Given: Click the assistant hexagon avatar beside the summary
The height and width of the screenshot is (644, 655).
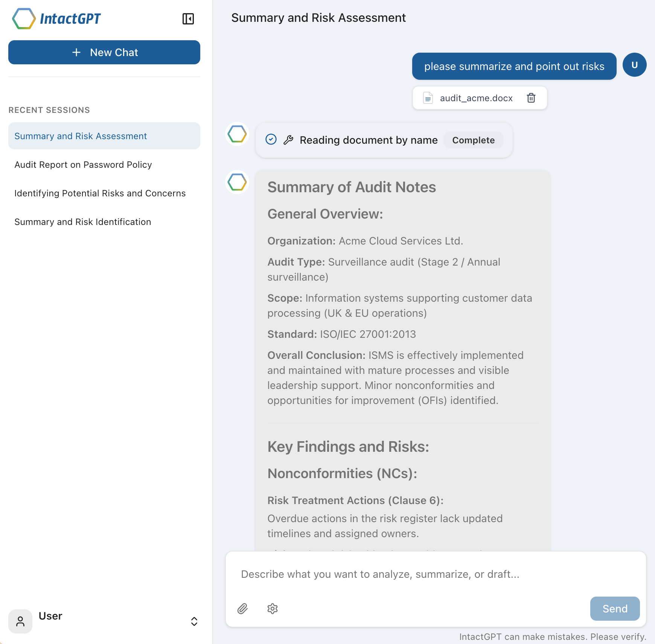Looking at the screenshot, I should coord(236,183).
